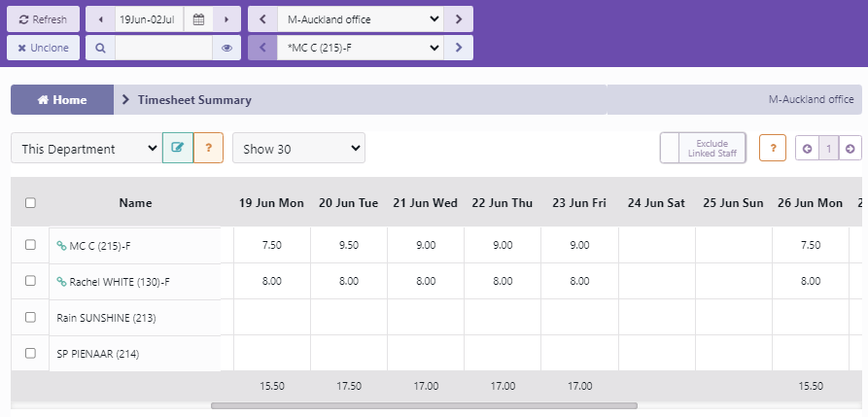Click help icon beside Exclude Linked Staff
Screen dimensions: 868x417
click(x=773, y=148)
